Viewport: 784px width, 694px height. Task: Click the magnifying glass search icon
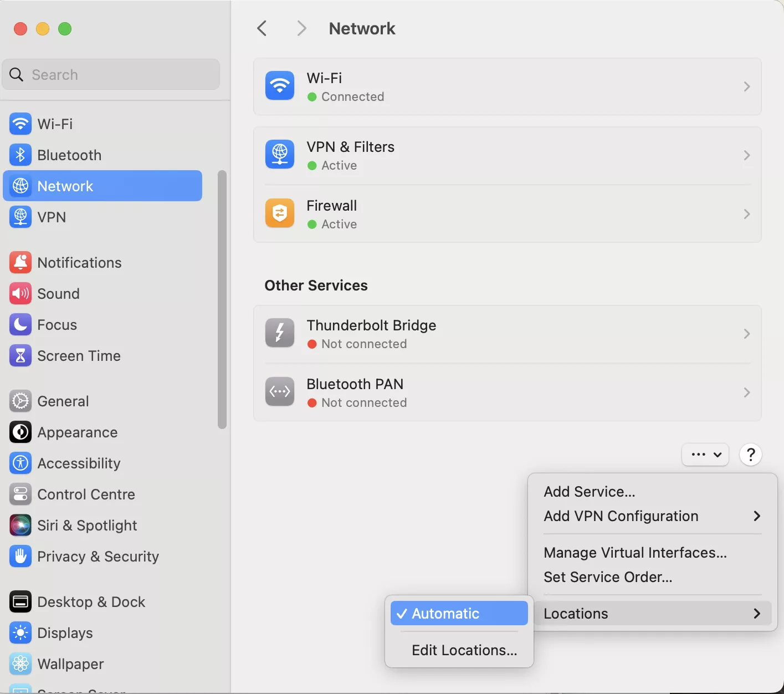(17, 74)
